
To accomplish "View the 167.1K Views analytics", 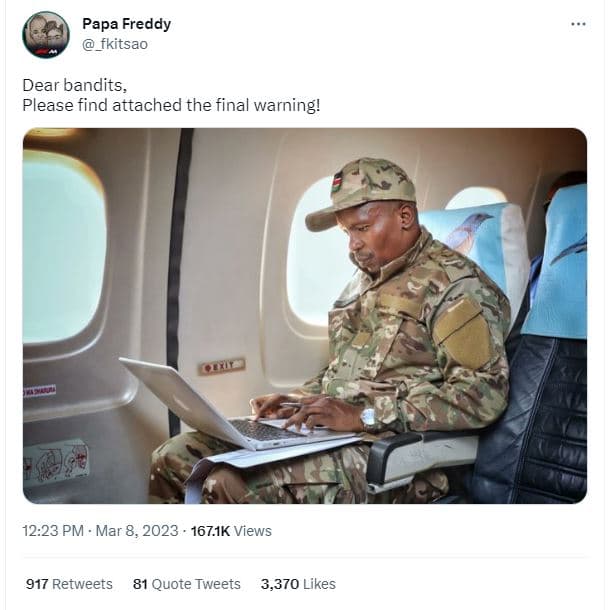I will pyautogui.click(x=231, y=531).
